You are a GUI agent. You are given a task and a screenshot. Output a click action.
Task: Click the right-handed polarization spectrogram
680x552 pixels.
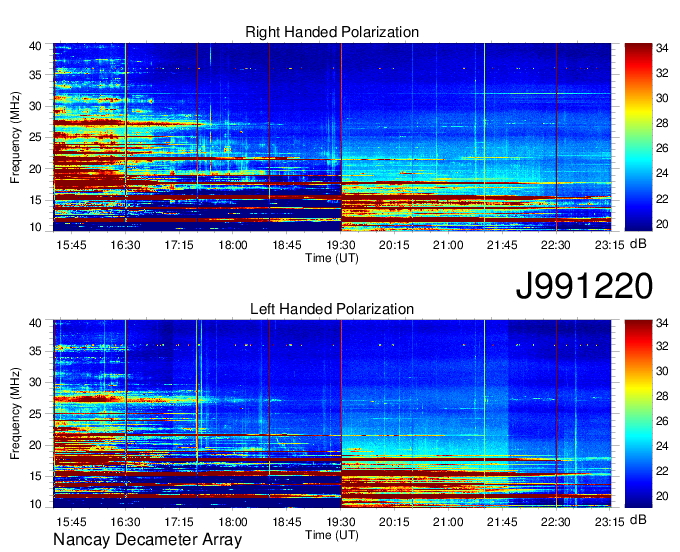pos(332,137)
